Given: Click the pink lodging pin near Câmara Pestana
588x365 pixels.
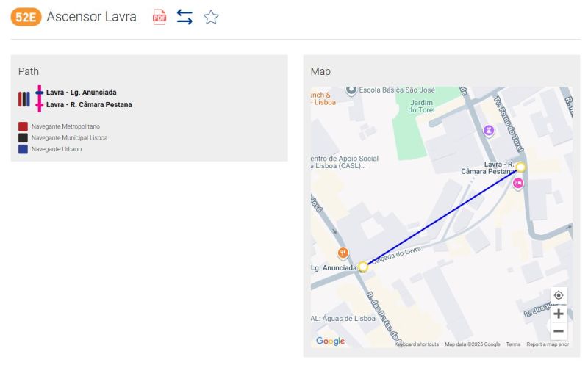Looking at the screenshot, I should tap(517, 183).
